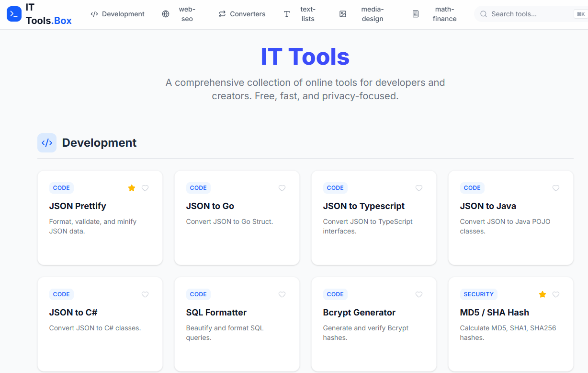Image resolution: width=588 pixels, height=373 pixels.
Task: Toggle the heart on JSON to Java card
Action: [x=556, y=188]
